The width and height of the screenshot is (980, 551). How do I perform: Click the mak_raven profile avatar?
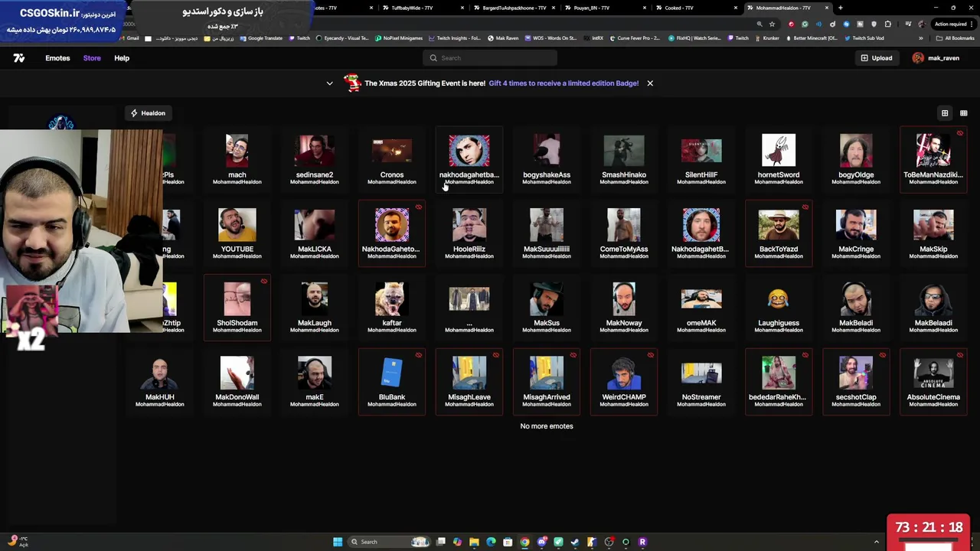click(x=917, y=58)
